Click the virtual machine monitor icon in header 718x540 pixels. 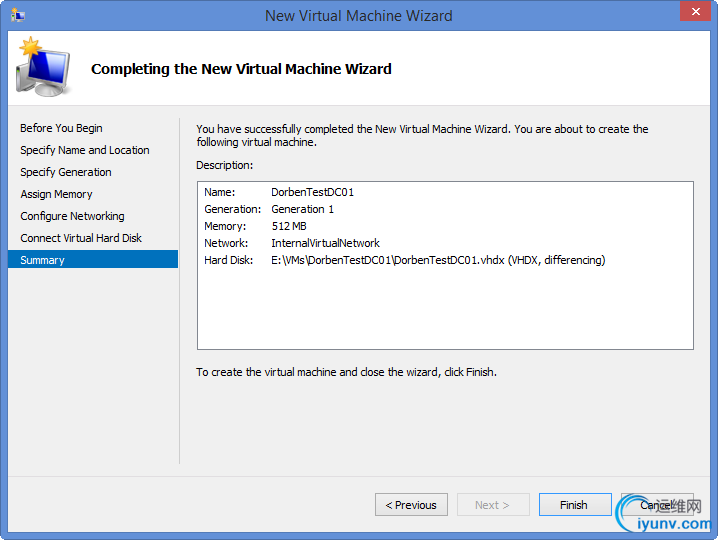tap(42, 68)
